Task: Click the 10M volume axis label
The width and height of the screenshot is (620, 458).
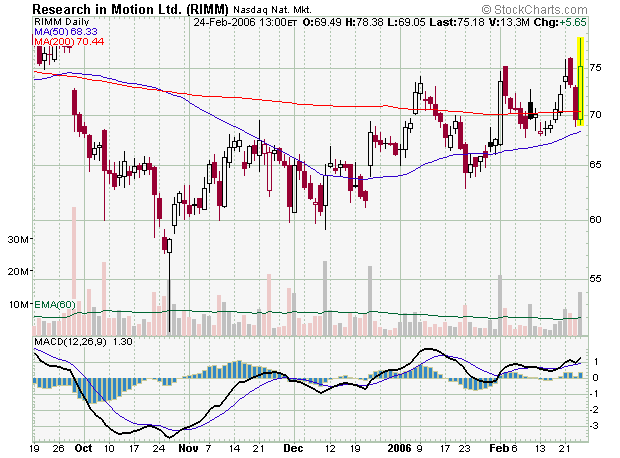Action: click(x=18, y=305)
